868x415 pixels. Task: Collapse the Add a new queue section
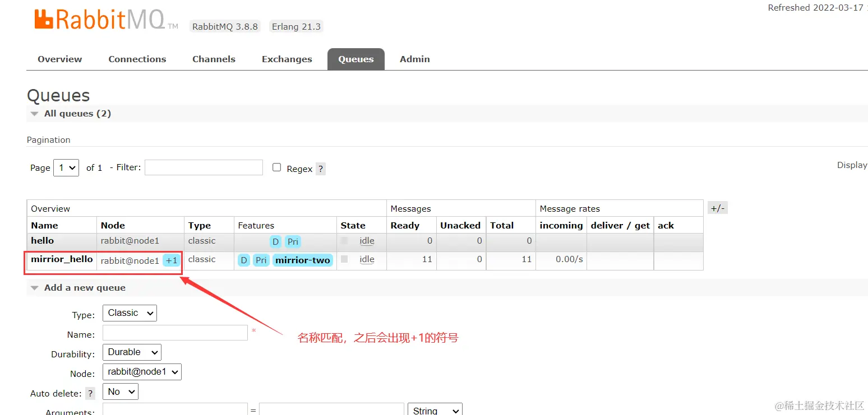[77, 288]
